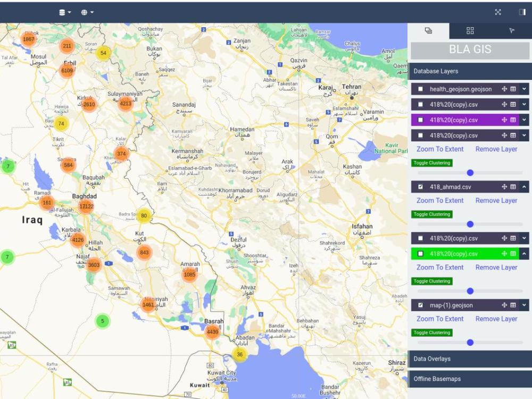
Task: Check the layer box just above green row
Action: pos(420,238)
